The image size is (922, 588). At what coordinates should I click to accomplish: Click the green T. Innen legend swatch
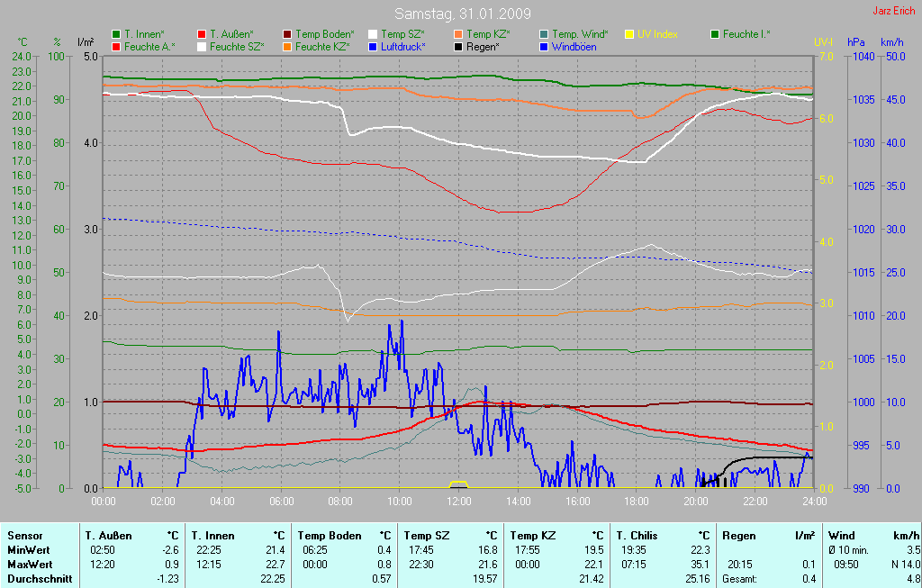point(116,34)
